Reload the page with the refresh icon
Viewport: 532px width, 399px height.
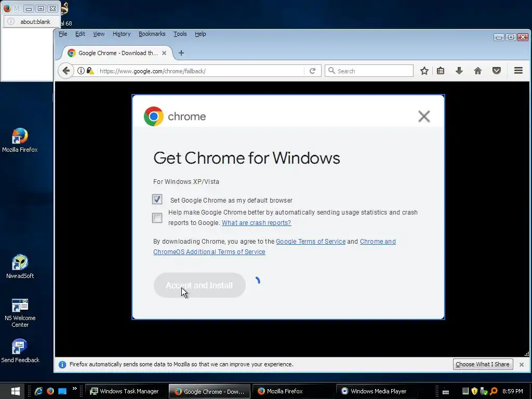click(312, 71)
